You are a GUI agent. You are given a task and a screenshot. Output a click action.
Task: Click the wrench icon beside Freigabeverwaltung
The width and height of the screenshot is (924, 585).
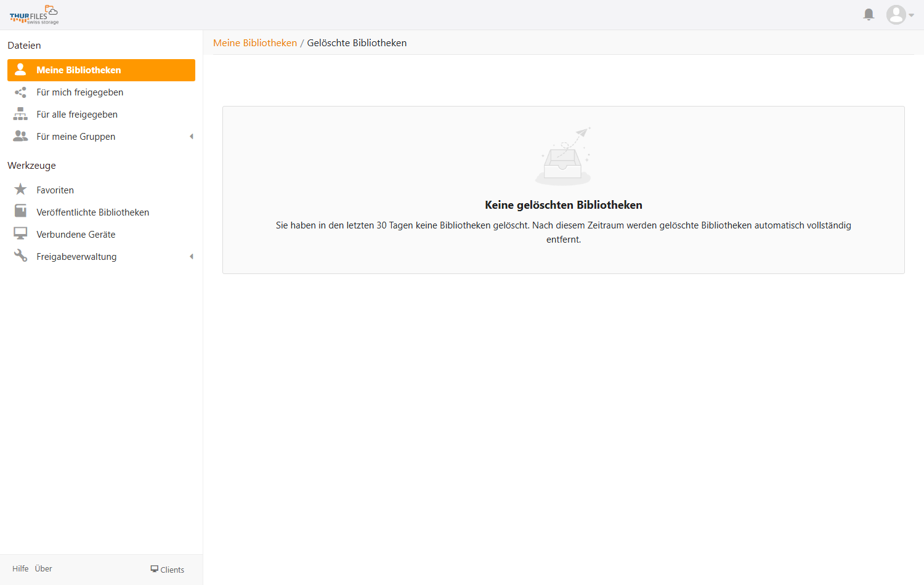(x=20, y=256)
